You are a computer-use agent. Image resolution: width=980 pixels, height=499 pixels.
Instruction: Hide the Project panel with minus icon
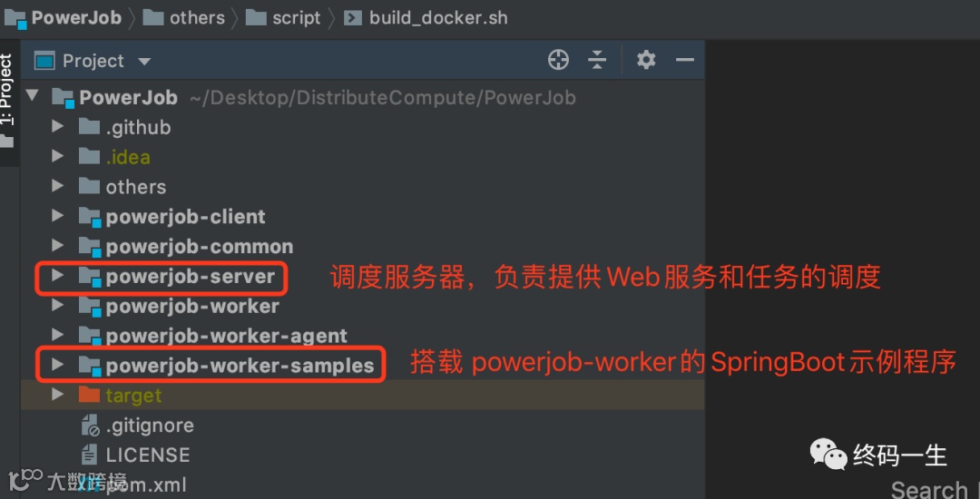tap(685, 60)
